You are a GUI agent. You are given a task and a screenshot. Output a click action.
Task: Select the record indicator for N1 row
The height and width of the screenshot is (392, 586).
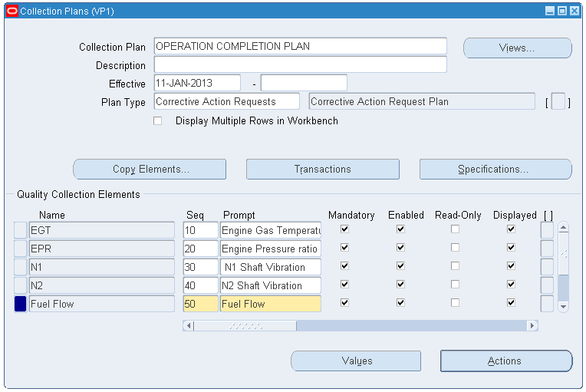[20, 267]
